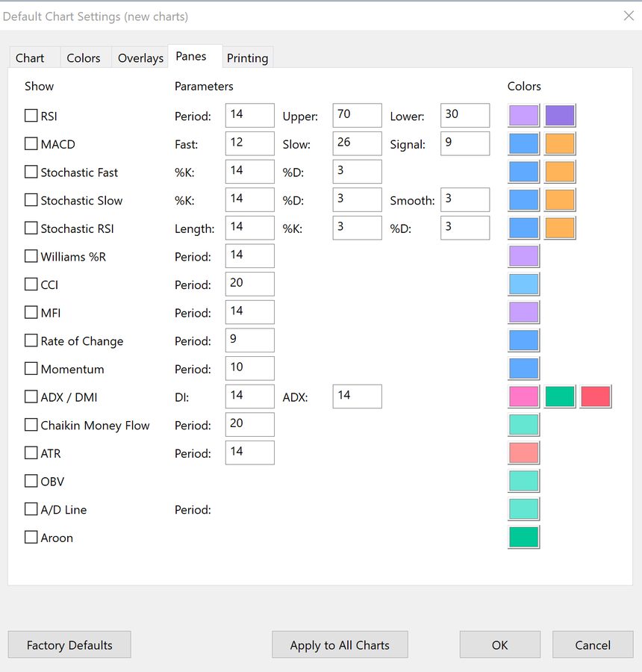Open Chaikin Money Flow teal swatch
642x672 pixels.
click(x=524, y=424)
